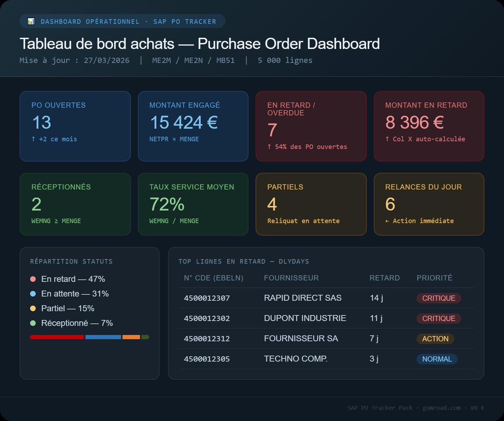Open the PO Ouvertes card
The width and height of the screenshot is (504, 421).
[75, 126]
